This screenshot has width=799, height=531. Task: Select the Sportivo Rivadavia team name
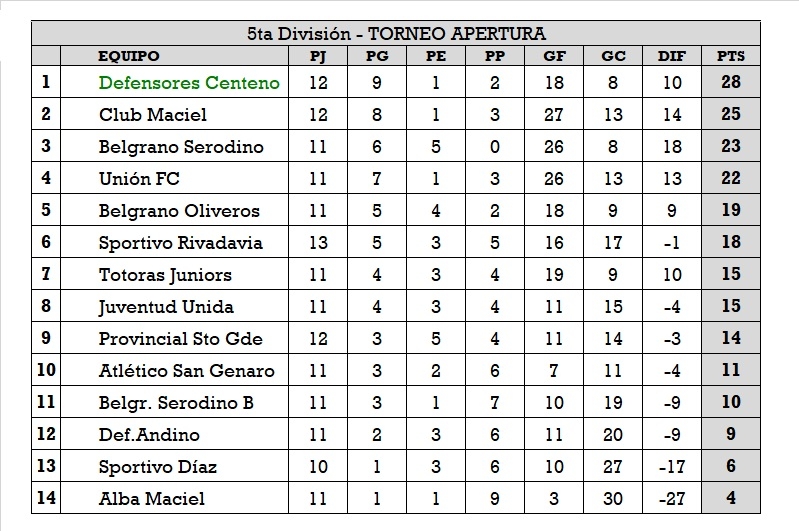click(181, 243)
